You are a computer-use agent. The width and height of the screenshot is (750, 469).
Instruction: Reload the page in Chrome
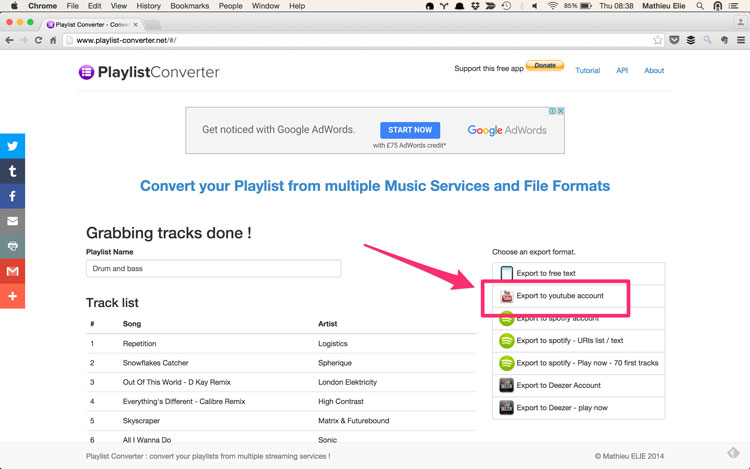[x=38, y=40]
